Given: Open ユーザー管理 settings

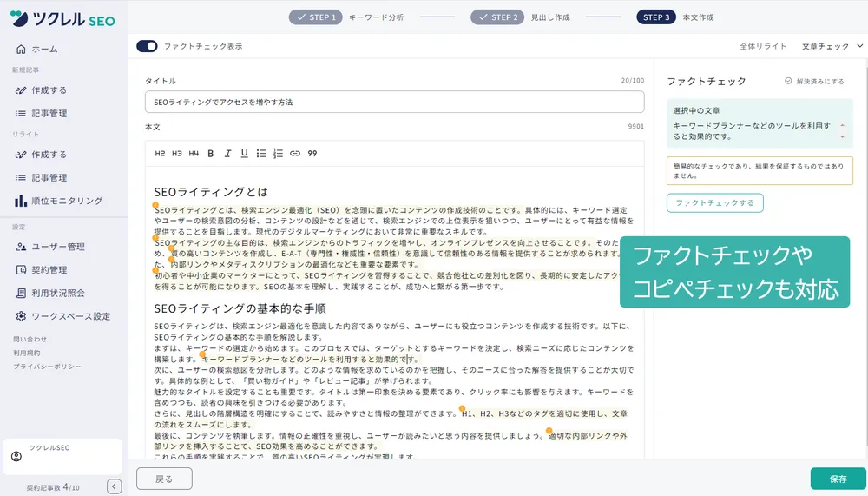Looking at the screenshot, I should pyautogui.click(x=49, y=247).
